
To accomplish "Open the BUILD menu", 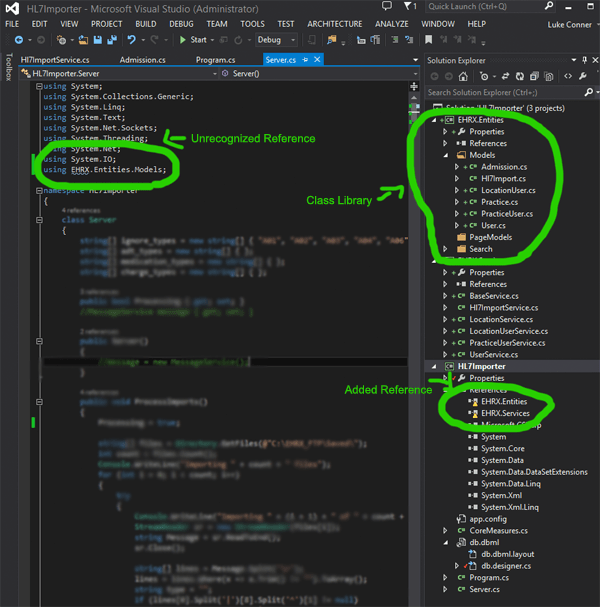I will [x=146, y=24].
